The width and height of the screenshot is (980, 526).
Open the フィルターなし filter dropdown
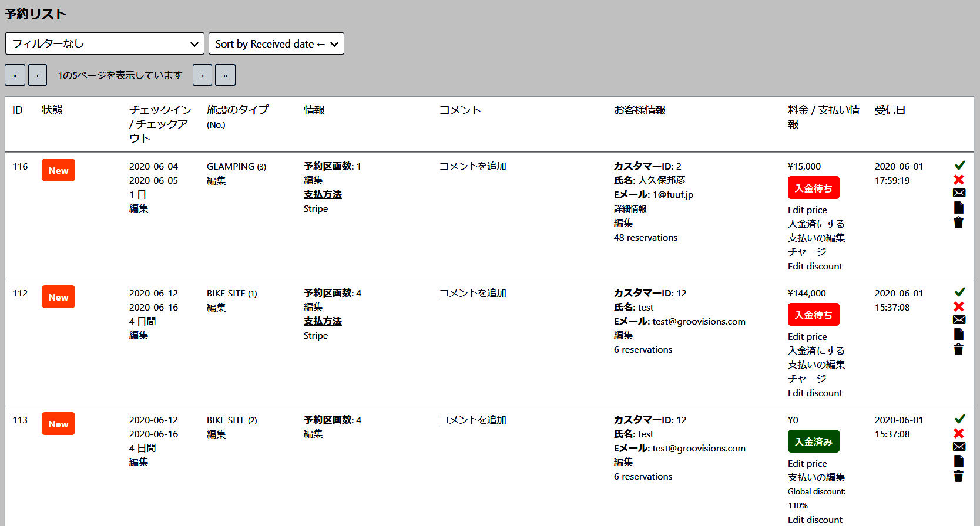[x=105, y=43]
